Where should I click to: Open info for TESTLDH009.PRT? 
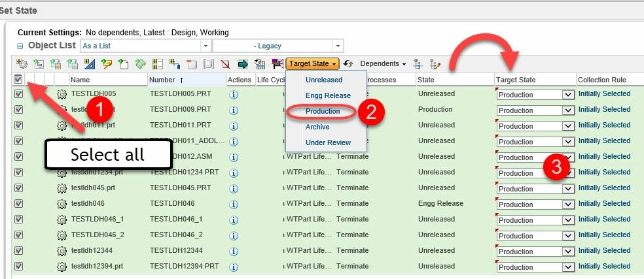[x=234, y=110]
